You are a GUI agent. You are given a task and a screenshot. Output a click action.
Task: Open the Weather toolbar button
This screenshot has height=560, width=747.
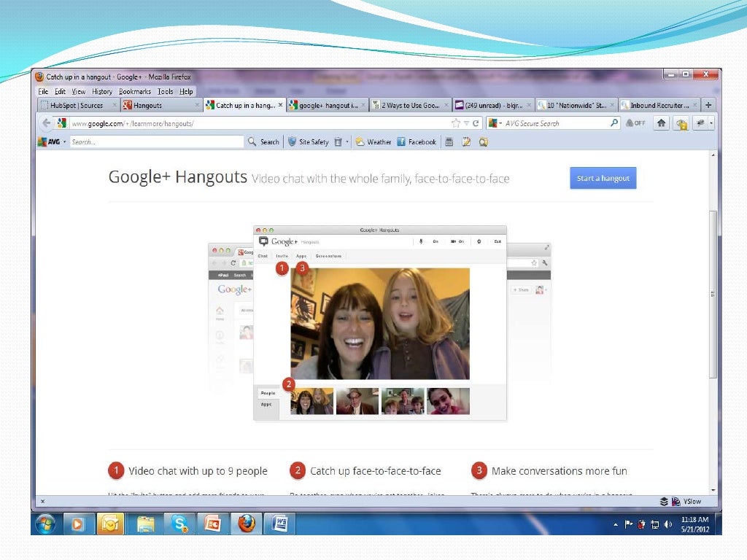tap(373, 141)
